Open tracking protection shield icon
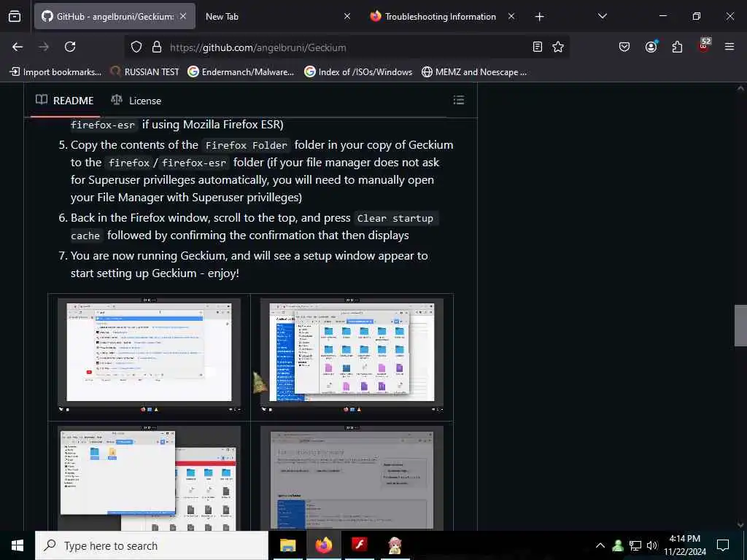 tap(136, 47)
